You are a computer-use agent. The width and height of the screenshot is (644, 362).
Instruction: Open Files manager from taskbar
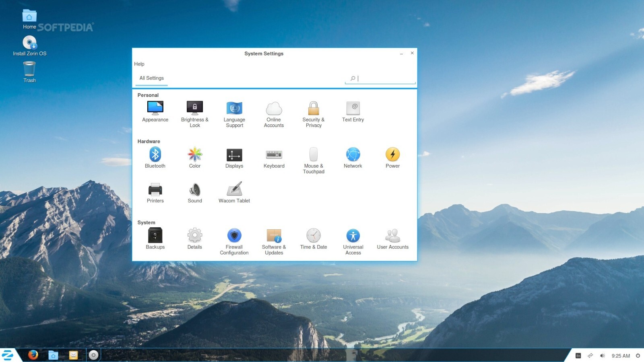click(x=53, y=355)
